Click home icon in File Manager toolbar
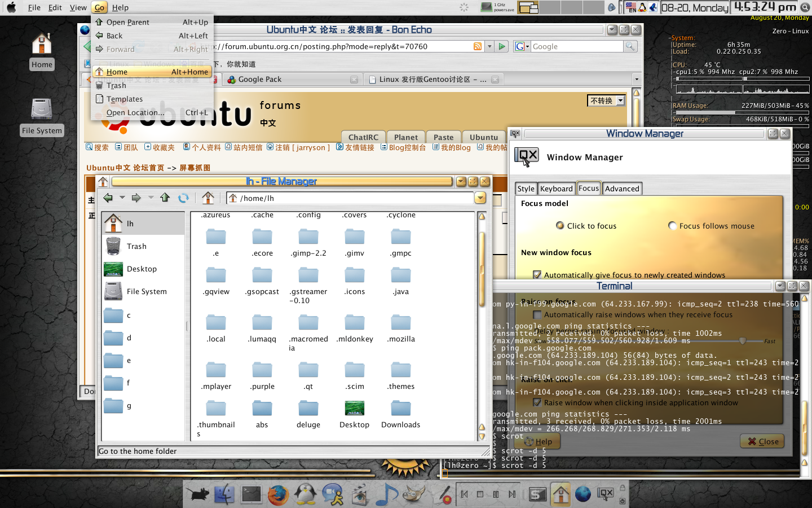 [208, 198]
